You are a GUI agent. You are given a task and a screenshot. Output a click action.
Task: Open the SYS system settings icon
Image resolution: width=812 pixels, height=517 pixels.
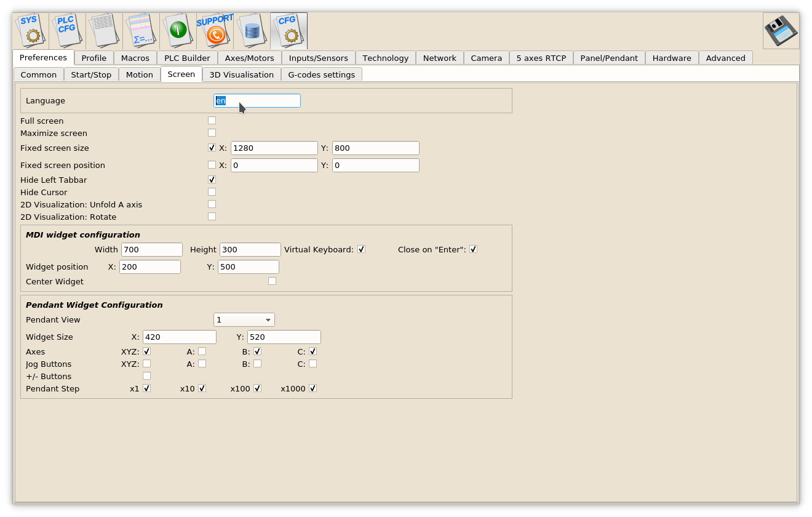(x=31, y=31)
